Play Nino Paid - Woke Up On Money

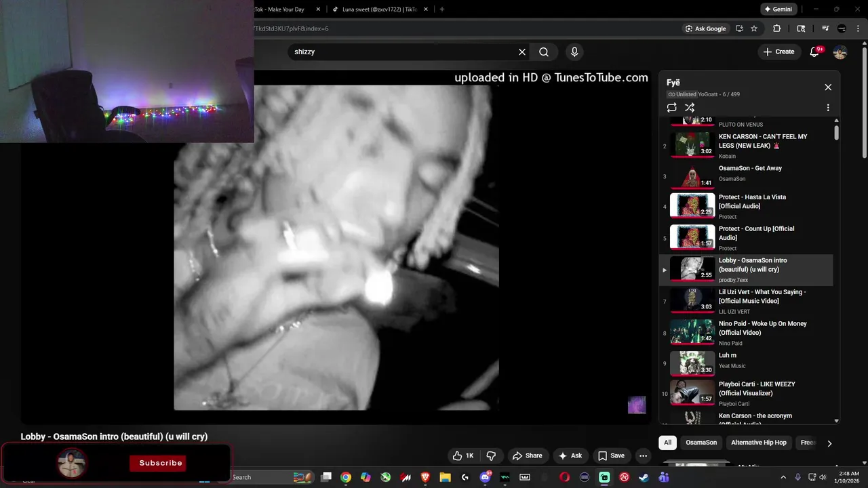point(746,333)
